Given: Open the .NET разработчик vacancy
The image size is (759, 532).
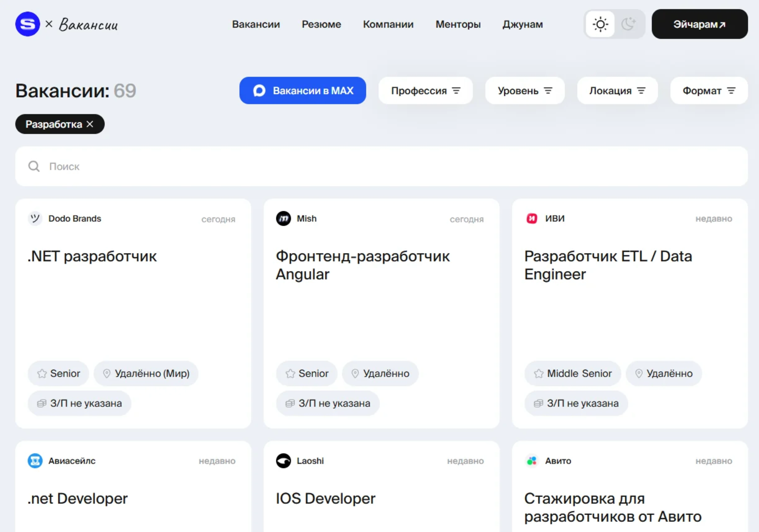Looking at the screenshot, I should pyautogui.click(x=92, y=257).
